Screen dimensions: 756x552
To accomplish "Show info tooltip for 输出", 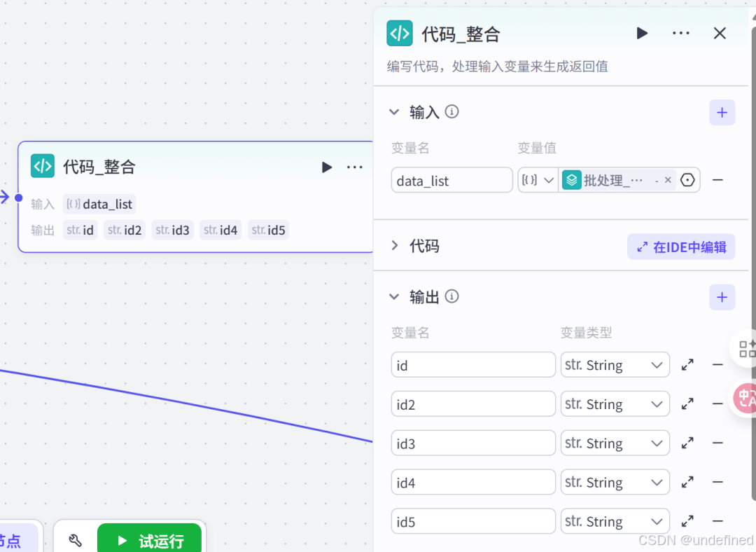I will 451,296.
